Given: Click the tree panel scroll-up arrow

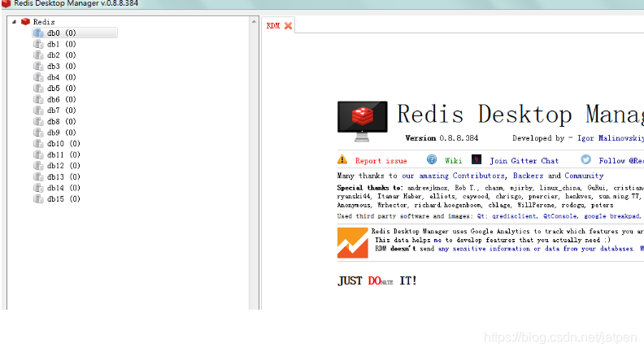Looking at the screenshot, I should point(254,22).
